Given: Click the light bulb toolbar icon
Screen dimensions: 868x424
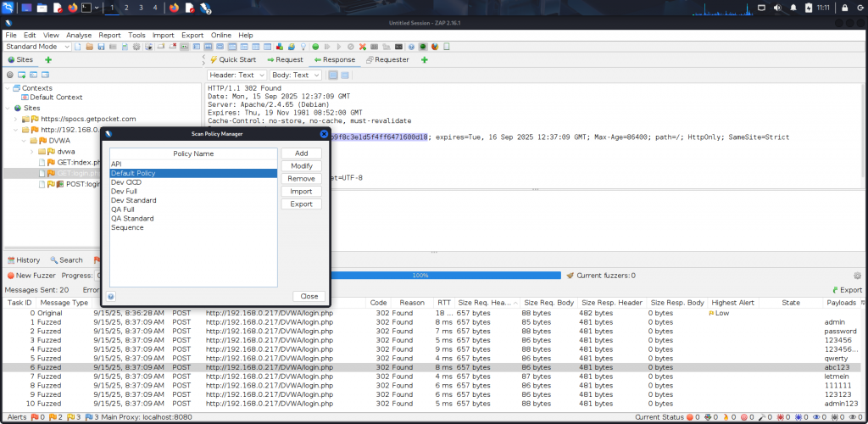Looking at the screenshot, I should [303, 47].
